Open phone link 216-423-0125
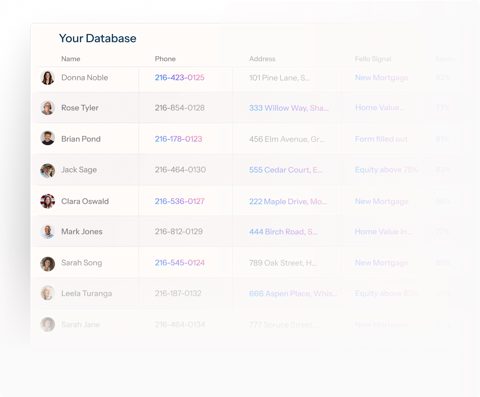The image size is (480, 397). (179, 77)
